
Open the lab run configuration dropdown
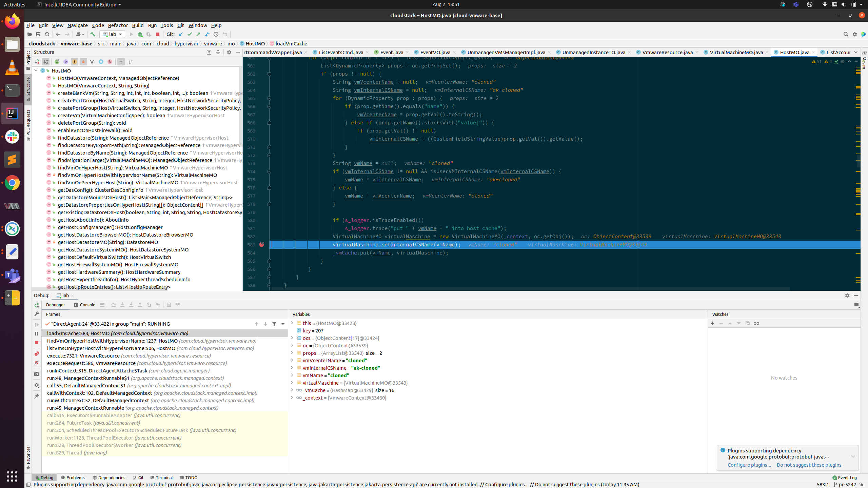pos(120,34)
